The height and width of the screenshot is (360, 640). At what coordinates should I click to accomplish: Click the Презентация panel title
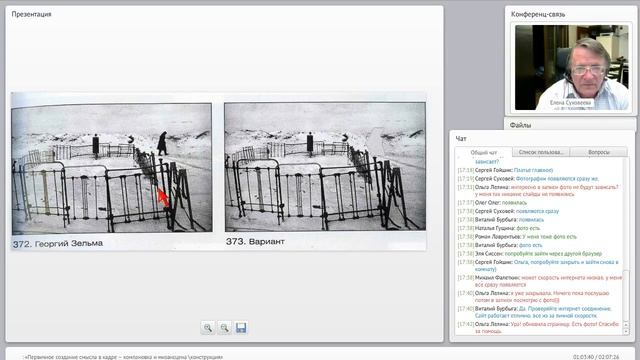31,14
